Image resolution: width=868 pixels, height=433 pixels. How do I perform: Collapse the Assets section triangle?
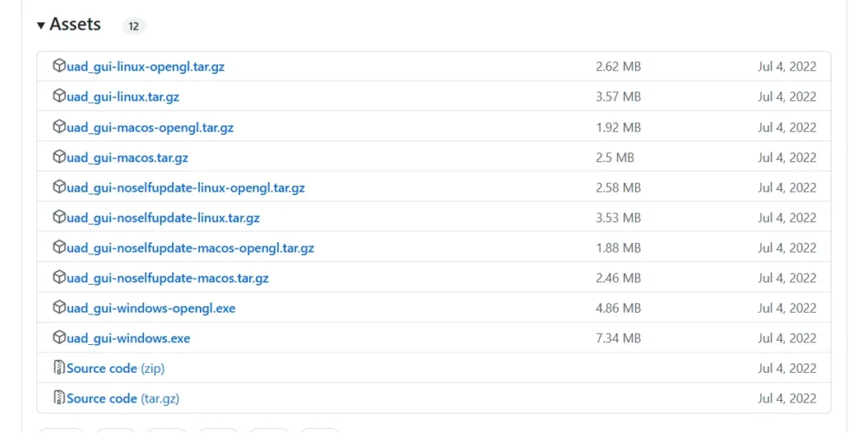point(41,25)
